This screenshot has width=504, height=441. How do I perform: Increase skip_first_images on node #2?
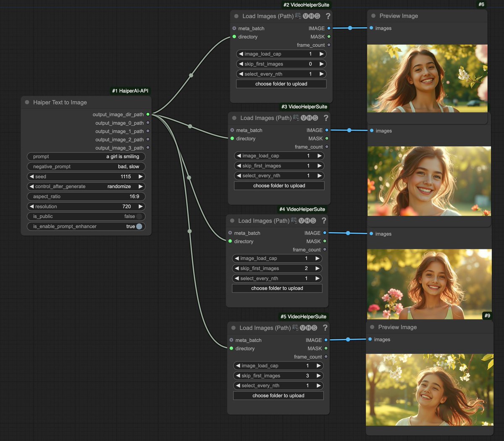322,64
